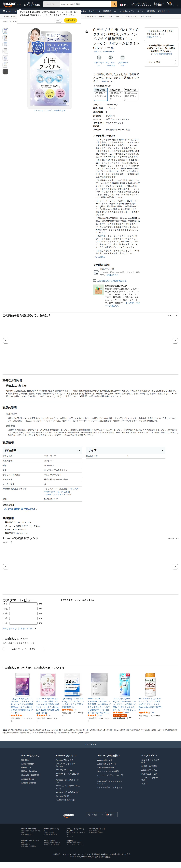Click この商品に関する問題を報告する link
This screenshot has width=181, height=868.
112,280
